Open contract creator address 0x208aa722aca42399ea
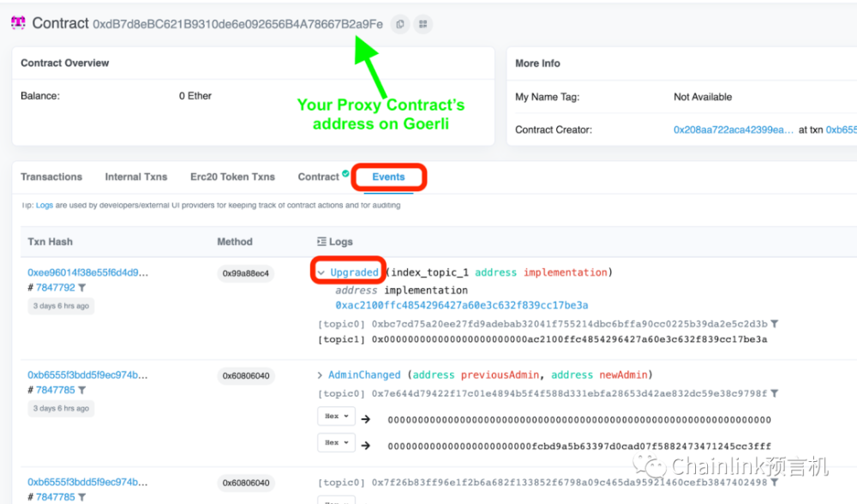This screenshot has width=857, height=504. (734, 129)
